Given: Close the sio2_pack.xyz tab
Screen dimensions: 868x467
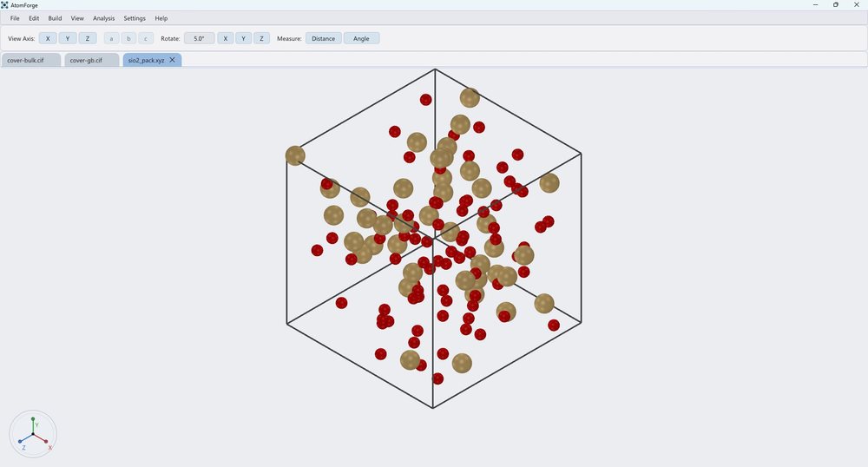Looking at the screenshot, I should coord(172,60).
